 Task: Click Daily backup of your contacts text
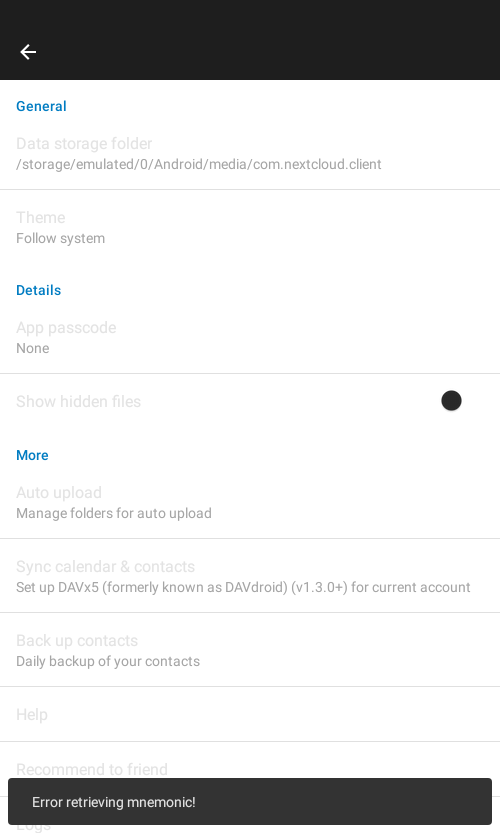tap(108, 661)
